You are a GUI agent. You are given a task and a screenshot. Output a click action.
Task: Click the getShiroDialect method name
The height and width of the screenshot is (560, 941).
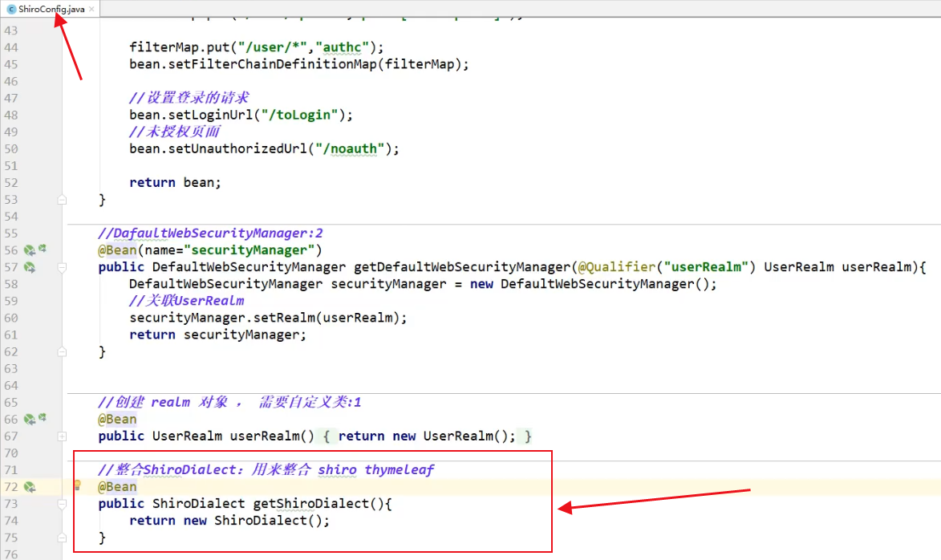[x=310, y=504]
